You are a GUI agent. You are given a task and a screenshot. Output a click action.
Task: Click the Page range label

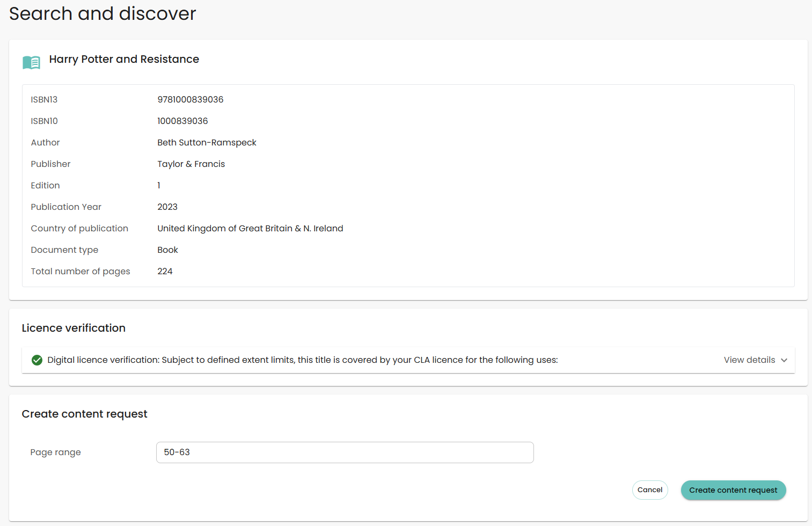click(55, 452)
